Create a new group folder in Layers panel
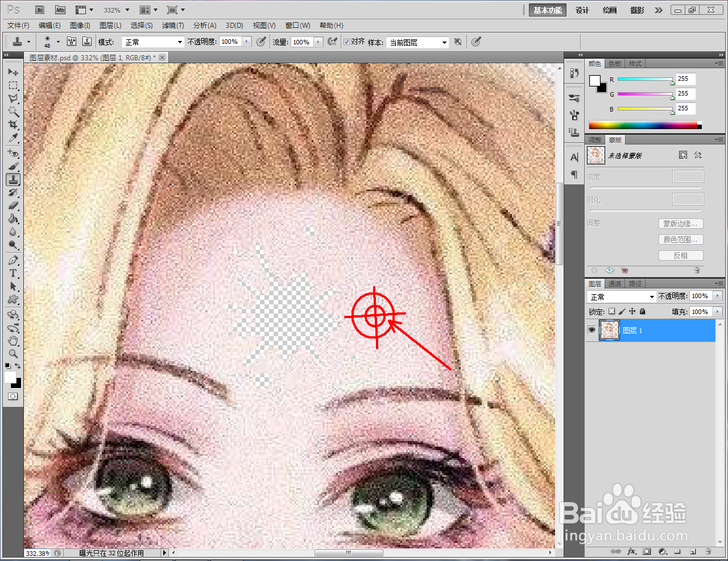This screenshot has height=561, width=728. pos(677,551)
